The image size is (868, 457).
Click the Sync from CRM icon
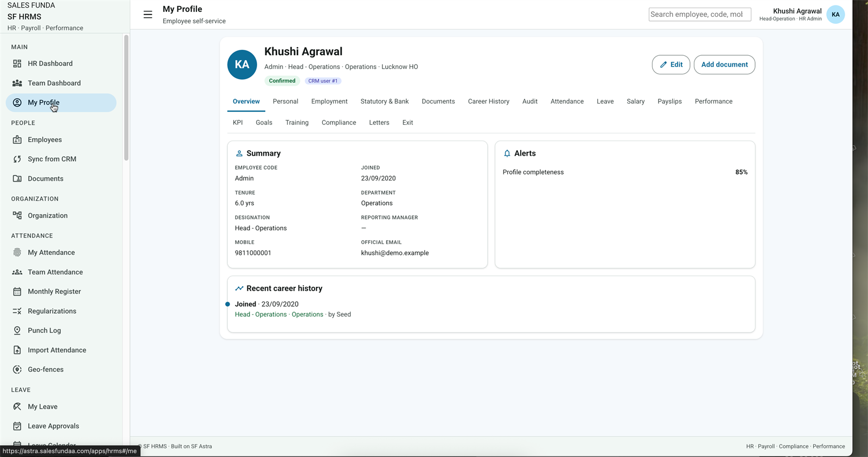pyautogui.click(x=17, y=159)
